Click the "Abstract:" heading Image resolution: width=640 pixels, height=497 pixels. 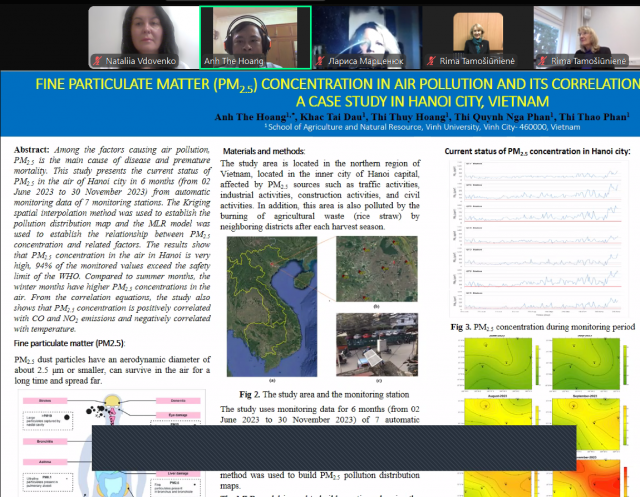31,150
